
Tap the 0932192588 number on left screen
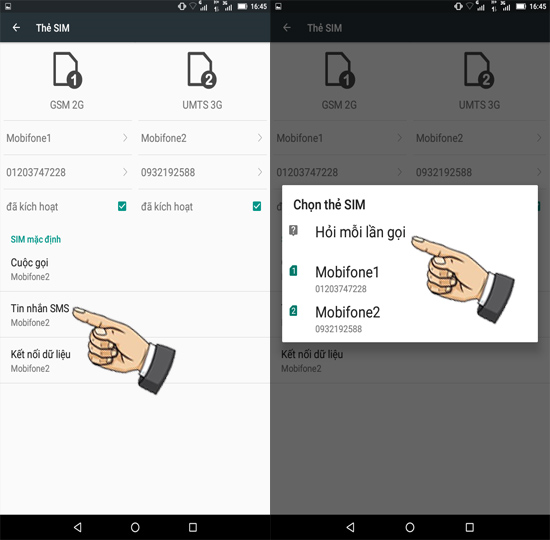pyautogui.click(x=168, y=172)
